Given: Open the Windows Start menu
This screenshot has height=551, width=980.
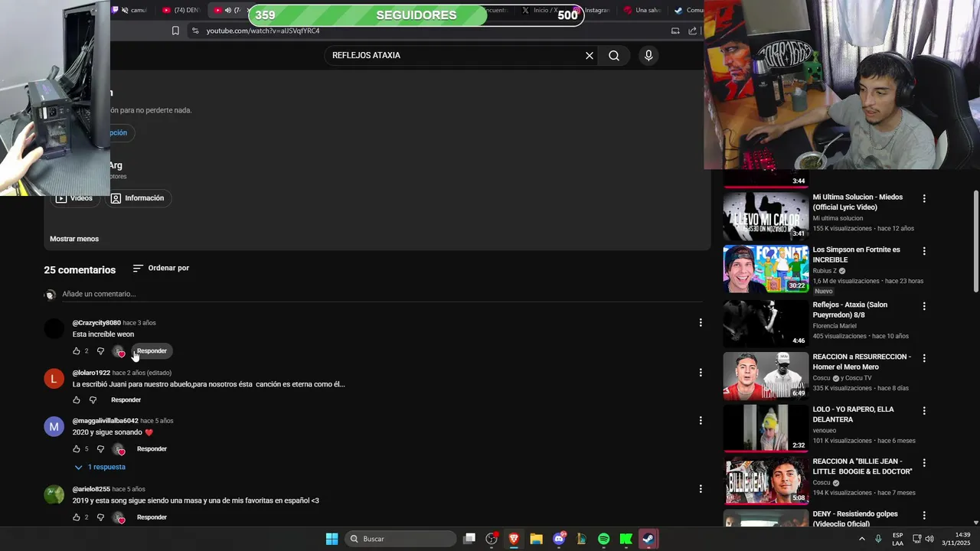Looking at the screenshot, I should (332, 539).
